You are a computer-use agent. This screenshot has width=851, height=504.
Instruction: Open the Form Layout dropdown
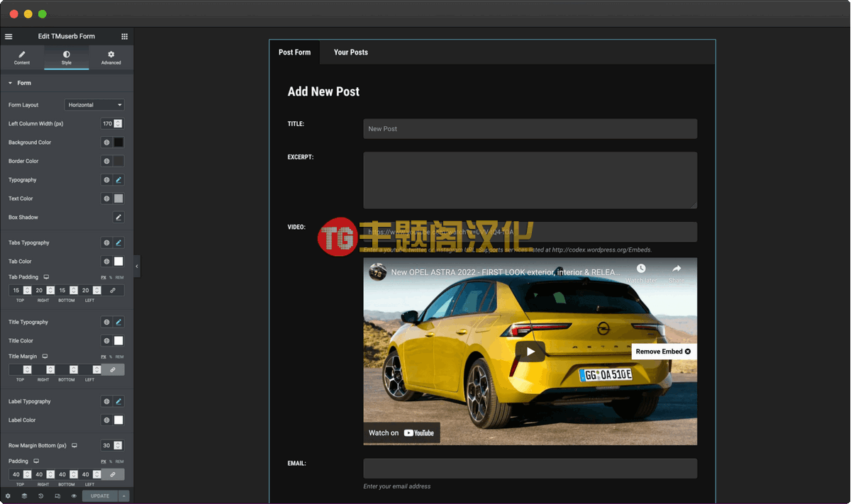coord(94,105)
